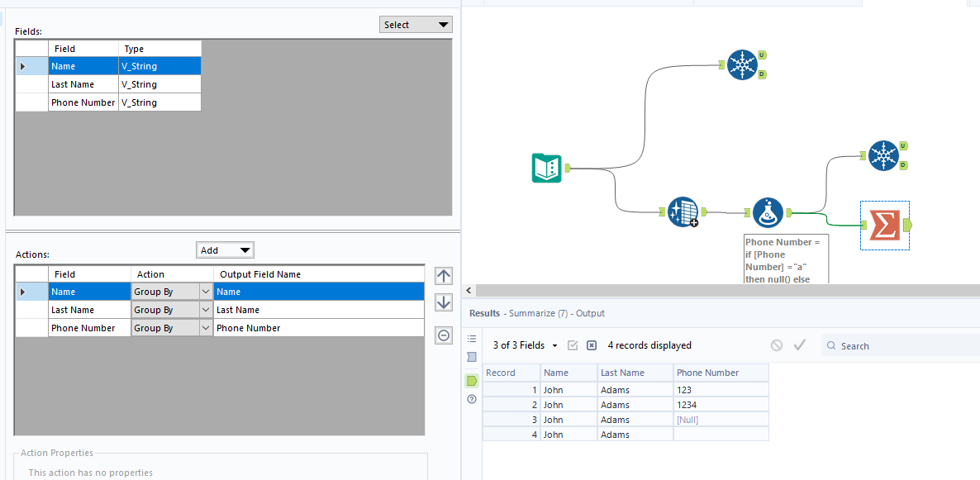Select the Data Cleansing tool on the canvas
980x480 pixels.
(683, 211)
